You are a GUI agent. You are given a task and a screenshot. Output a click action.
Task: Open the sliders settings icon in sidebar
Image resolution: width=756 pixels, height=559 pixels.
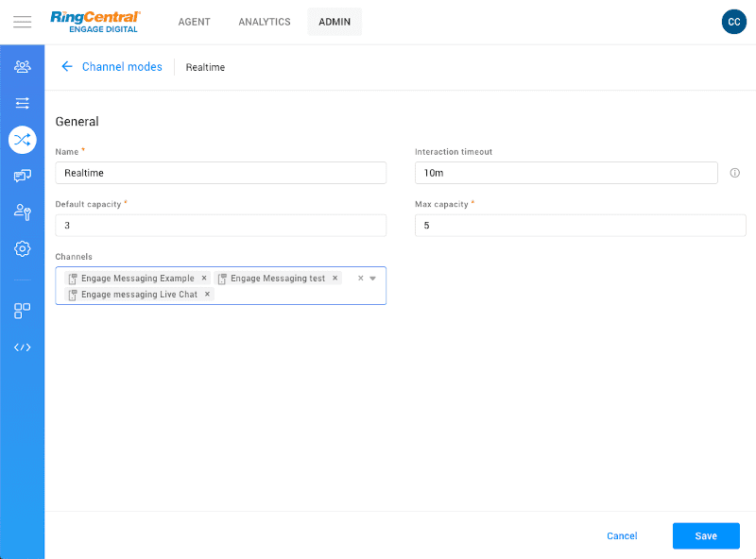pos(22,102)
